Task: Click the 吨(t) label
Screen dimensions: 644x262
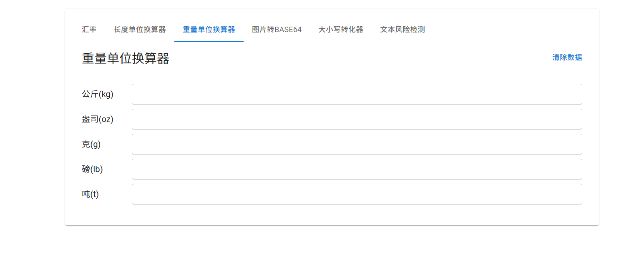Action: (x=90, y=194)
